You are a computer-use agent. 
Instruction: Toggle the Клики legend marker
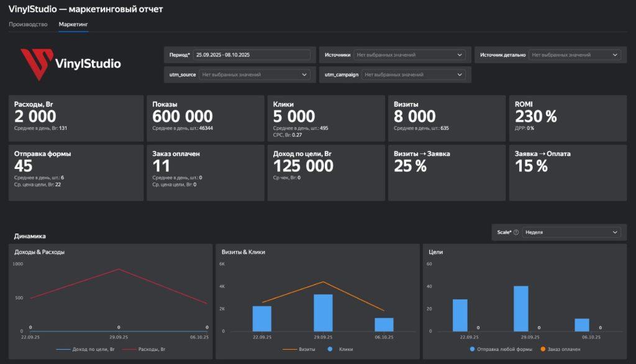tap(329, 349)
